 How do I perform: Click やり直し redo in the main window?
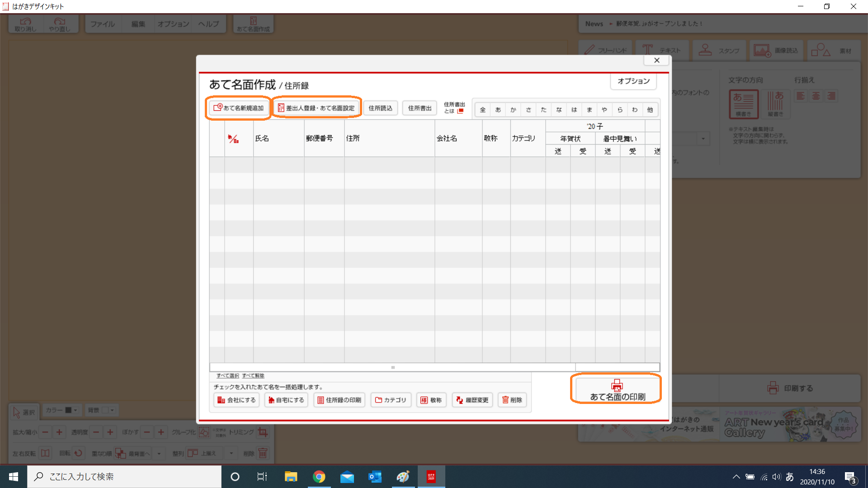tap(60, 24)
